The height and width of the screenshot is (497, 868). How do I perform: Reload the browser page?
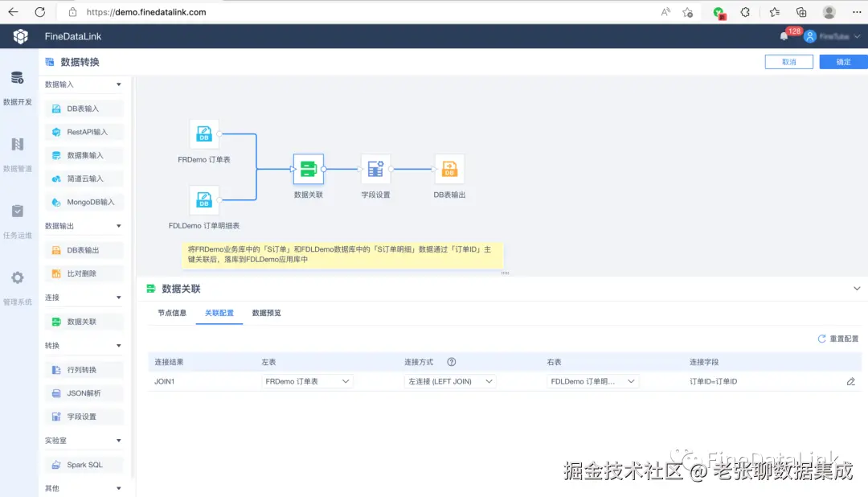coord(40,11)
